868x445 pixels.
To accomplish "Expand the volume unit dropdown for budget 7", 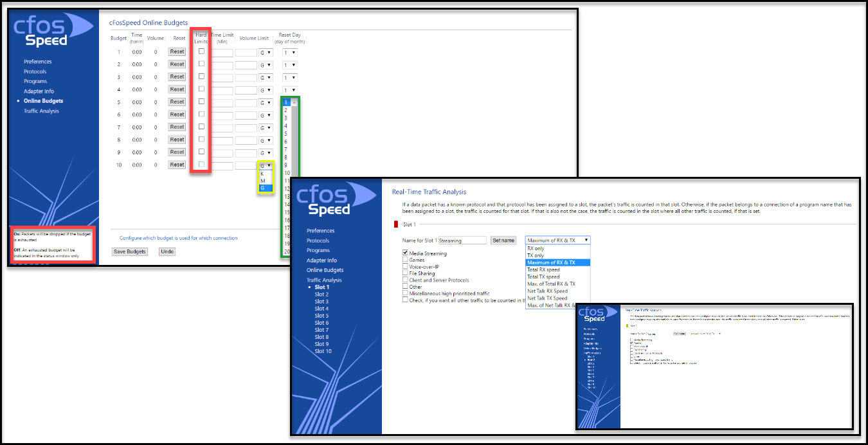I will click(x=266, y=127).
